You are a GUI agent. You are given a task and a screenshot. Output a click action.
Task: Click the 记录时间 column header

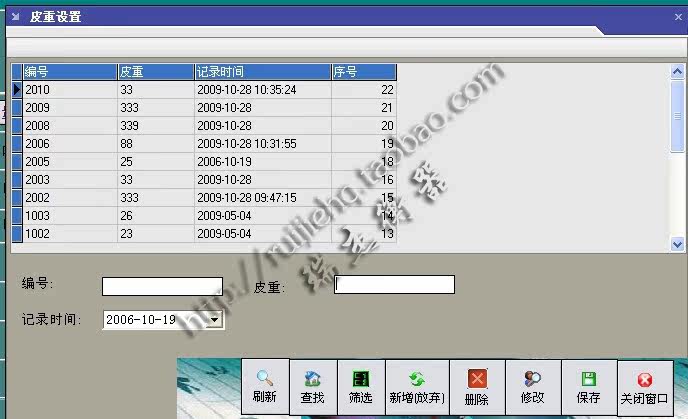(x=262, y=72)
